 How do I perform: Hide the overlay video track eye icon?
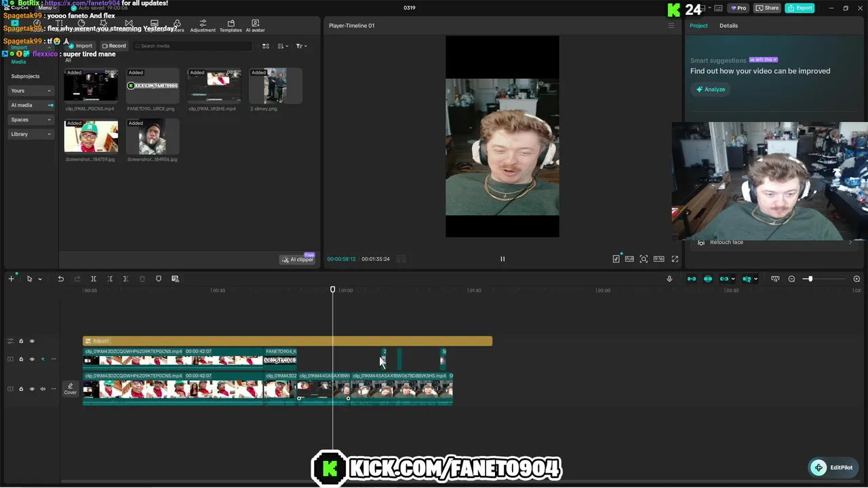point(31,359)
